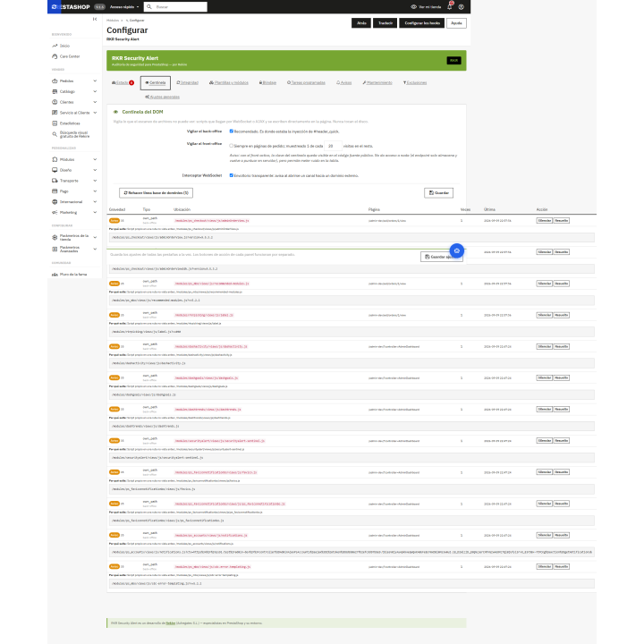
Task: Open the Ajustes generales tab
Action: coord(162,97)
